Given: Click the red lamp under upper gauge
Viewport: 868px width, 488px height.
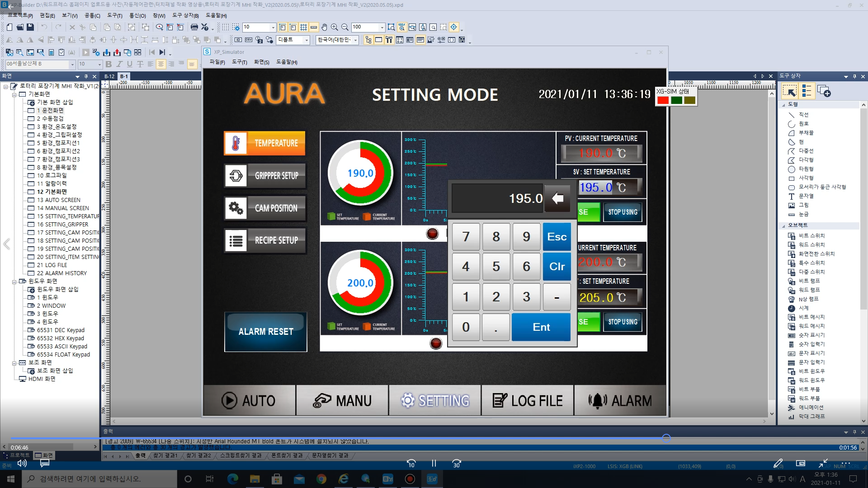Looking at the screenshot, I should [x=432, y=234].
